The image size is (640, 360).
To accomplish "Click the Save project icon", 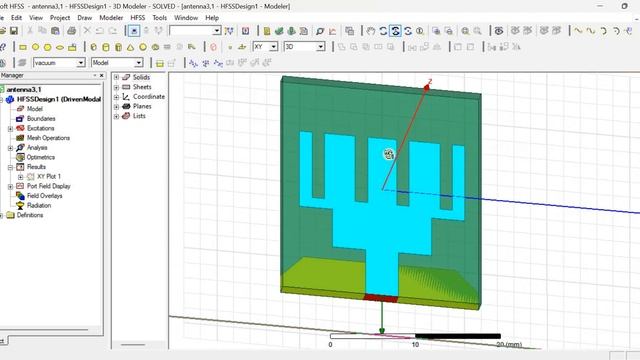I will [x=14, y=31].
